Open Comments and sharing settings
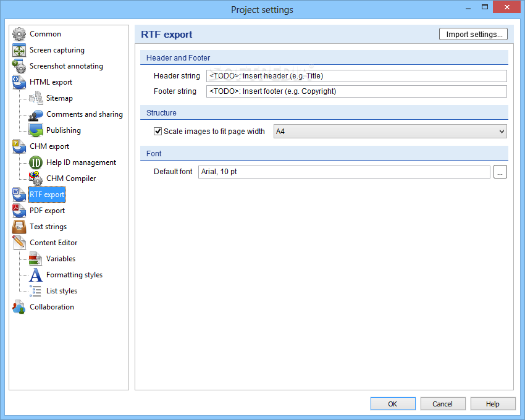This screenshot has width=525, height=420. pyautogui.click(x=85, y=114)
